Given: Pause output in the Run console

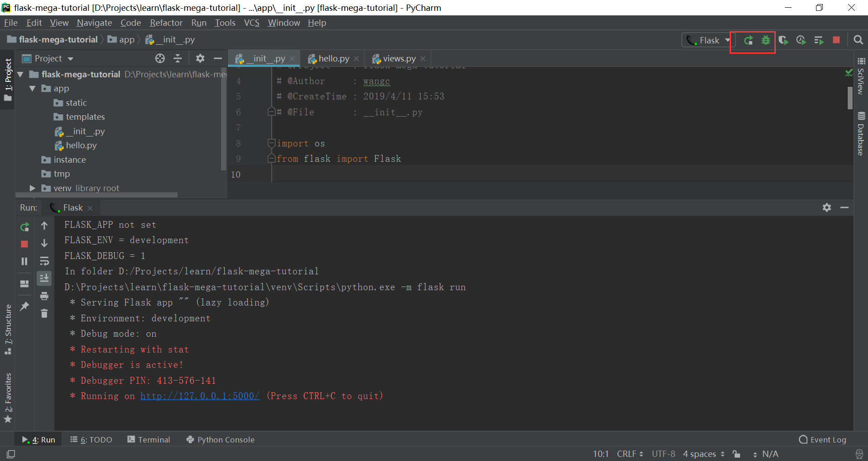Looking at the screenshot, I should pos(24,261).
